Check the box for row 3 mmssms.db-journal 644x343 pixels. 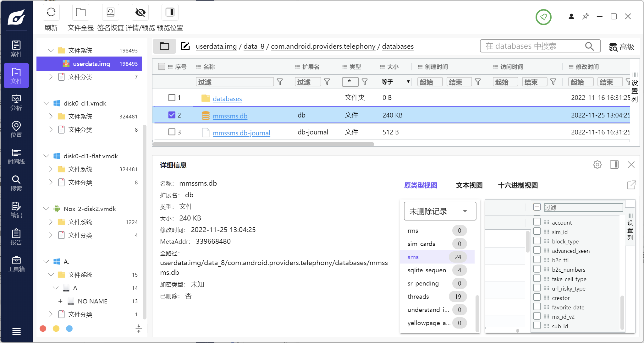(172, 132)
